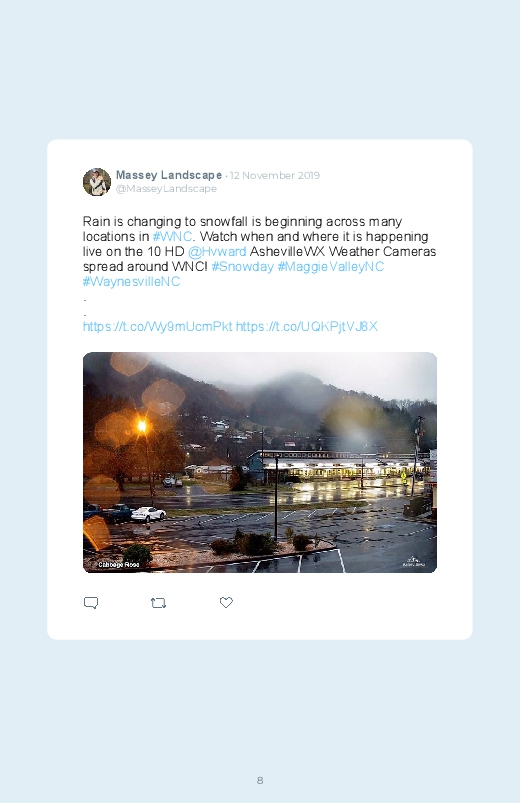Click the logo watermark in photo corner

[413, 561]
